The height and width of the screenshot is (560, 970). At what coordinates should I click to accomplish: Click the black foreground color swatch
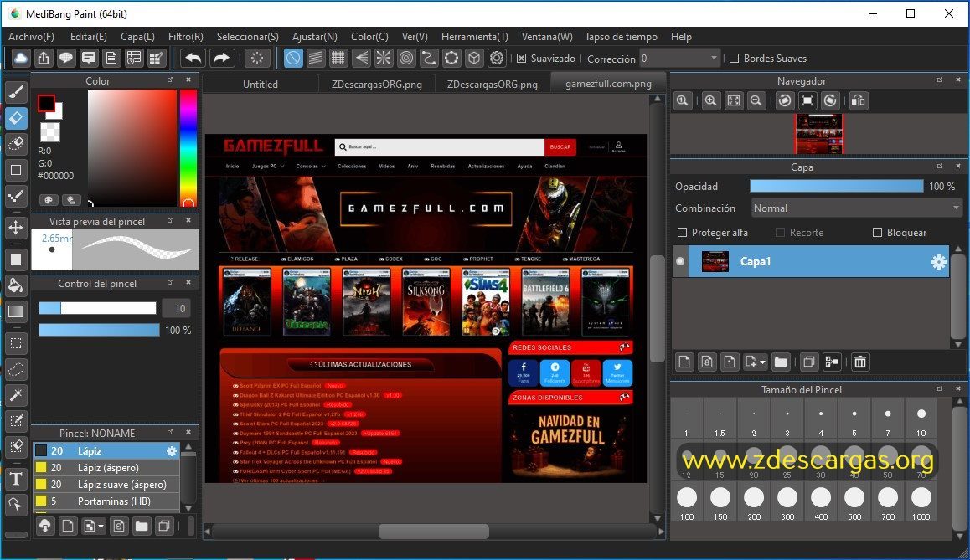coord(46,103)
